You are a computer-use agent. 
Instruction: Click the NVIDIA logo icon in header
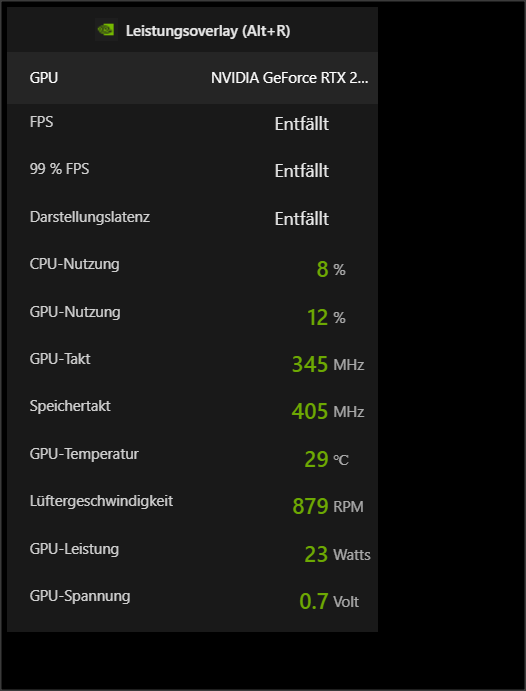[106, 30]
